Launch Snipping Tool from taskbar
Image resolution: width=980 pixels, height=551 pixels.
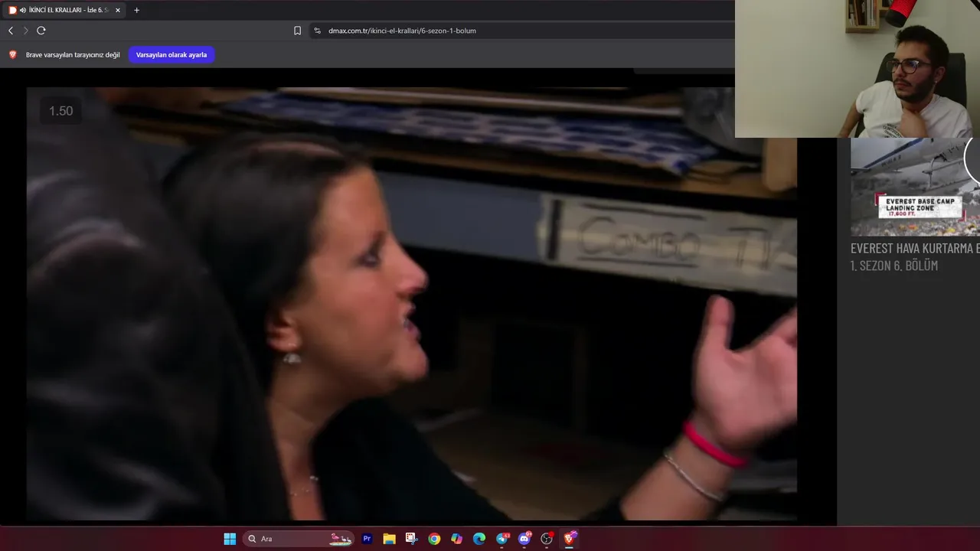411,539
